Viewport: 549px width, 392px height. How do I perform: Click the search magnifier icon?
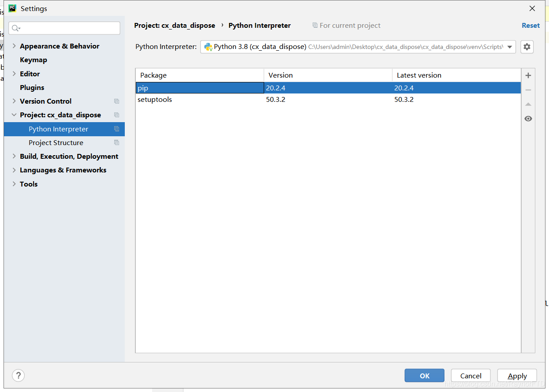pyautogui.click(x=16, y=28)
